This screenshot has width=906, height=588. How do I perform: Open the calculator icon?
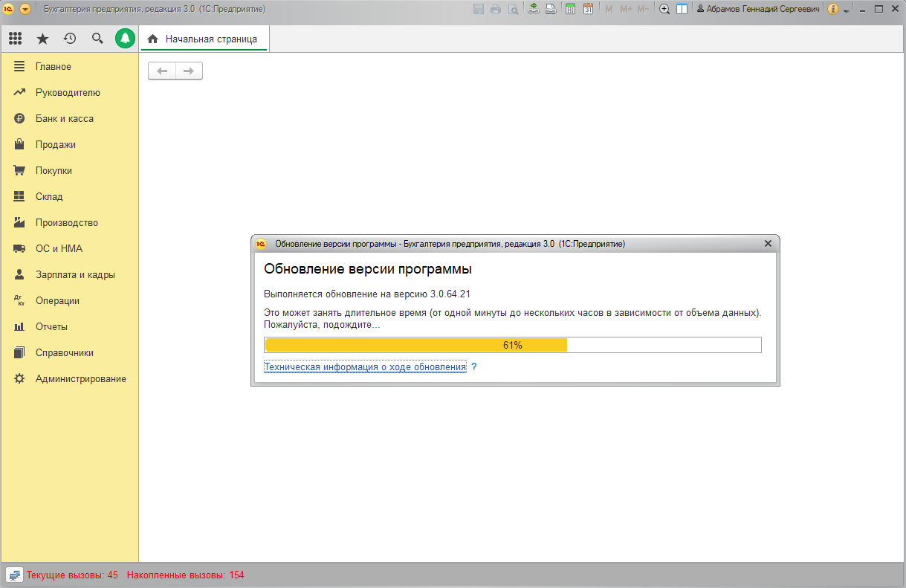point(571,9)
